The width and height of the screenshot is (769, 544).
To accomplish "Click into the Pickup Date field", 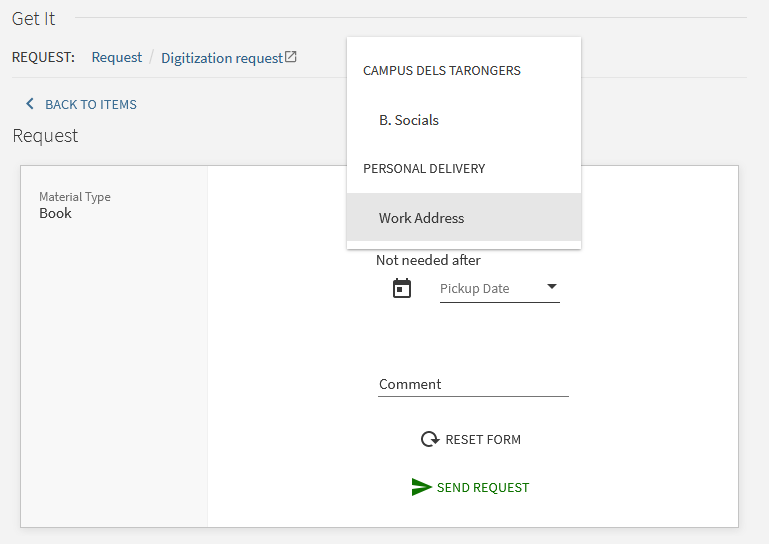I will pyautogui.click(x=499, y=288).
